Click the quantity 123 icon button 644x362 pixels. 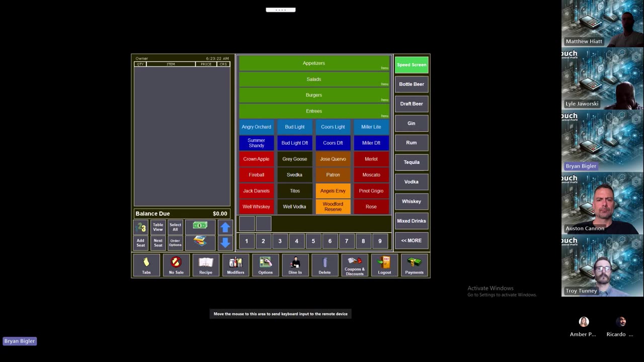pyautogui.click(x=141, y=227)
